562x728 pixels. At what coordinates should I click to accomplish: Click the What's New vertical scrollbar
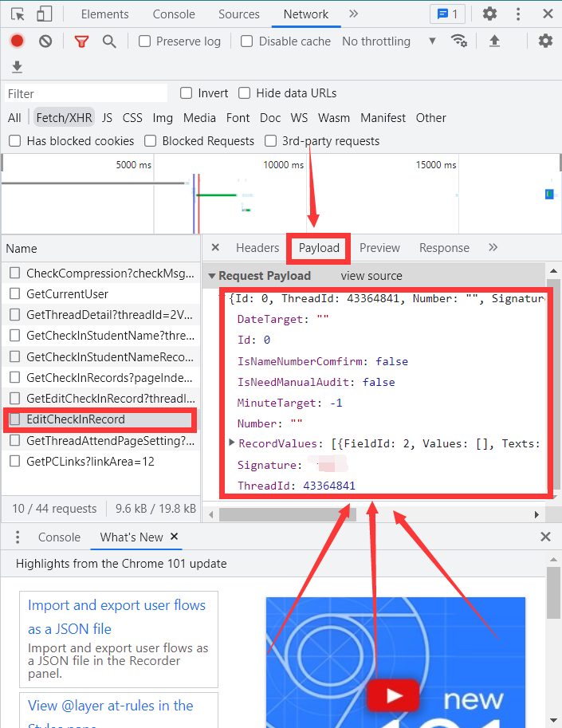(x=553, y=593)
